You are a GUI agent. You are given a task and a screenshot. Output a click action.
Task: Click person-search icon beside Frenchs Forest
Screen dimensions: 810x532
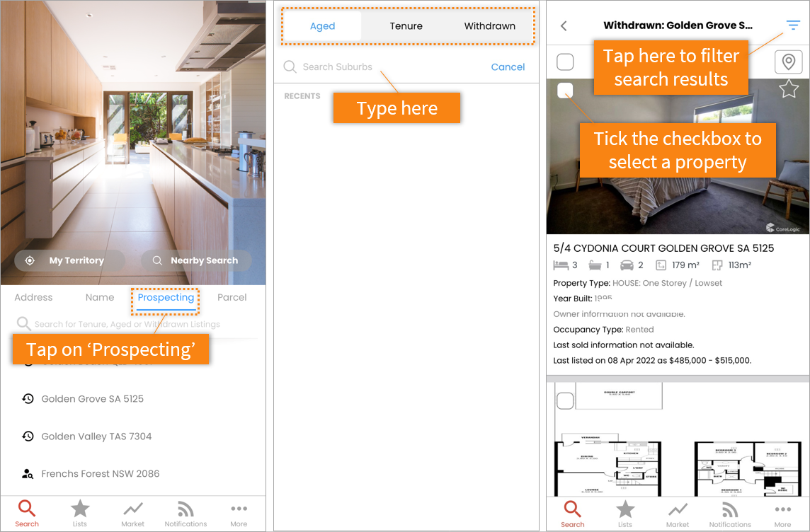pos(28,474)
